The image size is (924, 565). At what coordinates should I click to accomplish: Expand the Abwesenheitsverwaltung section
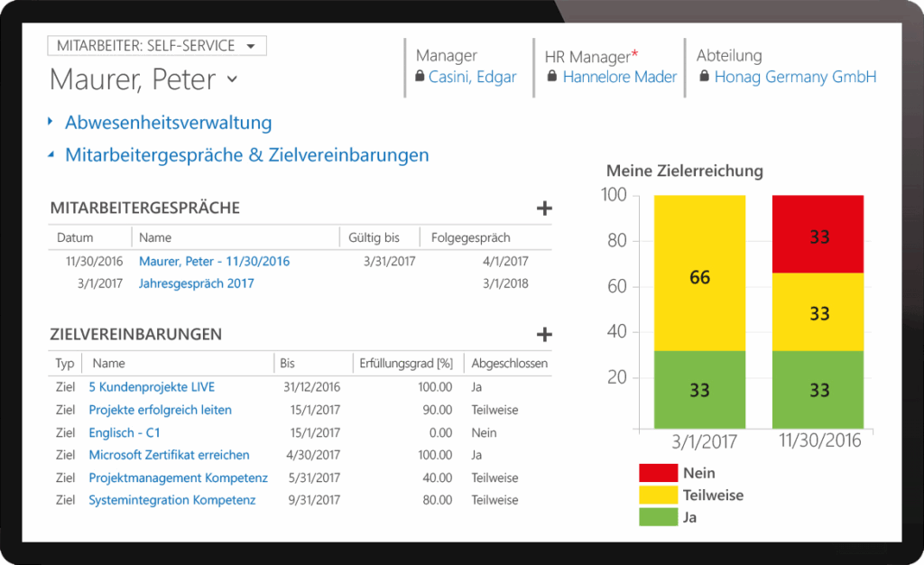[x=168, y=123]
